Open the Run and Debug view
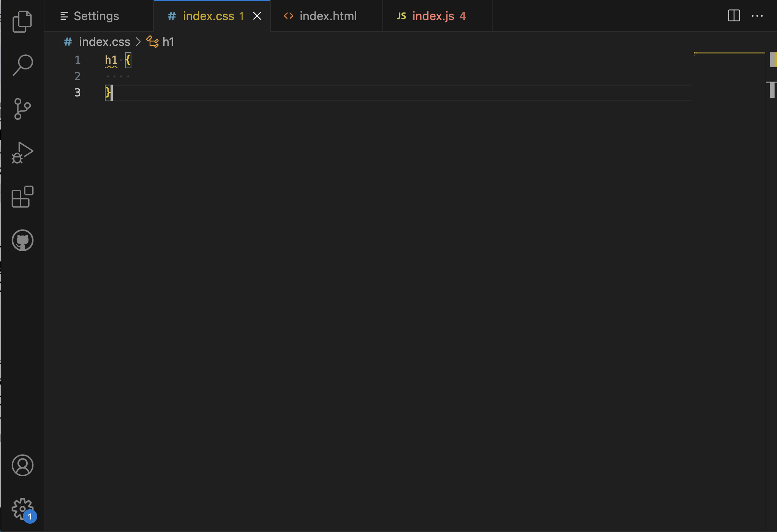Image resolution: width=777 pixels, height=532 pixels. [22, 153]
